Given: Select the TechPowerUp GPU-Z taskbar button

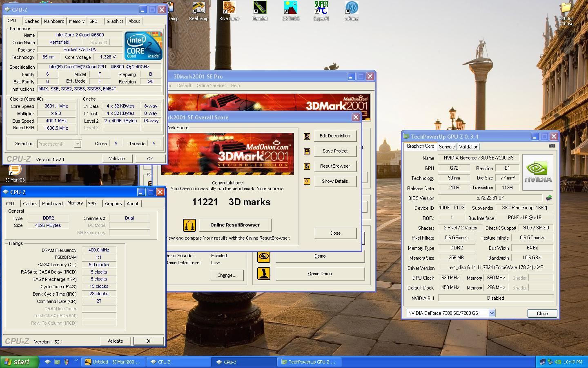Looking at the screenshot, I should pos(310,362).
